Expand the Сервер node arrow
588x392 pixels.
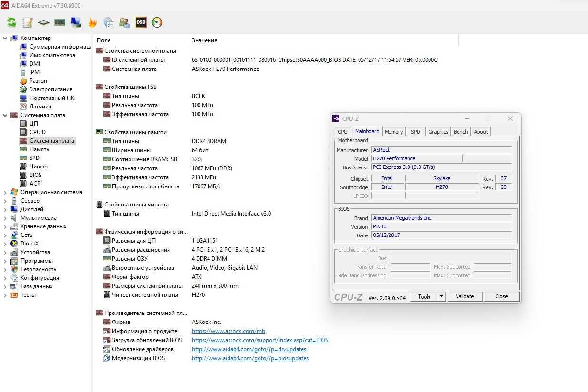5,201
